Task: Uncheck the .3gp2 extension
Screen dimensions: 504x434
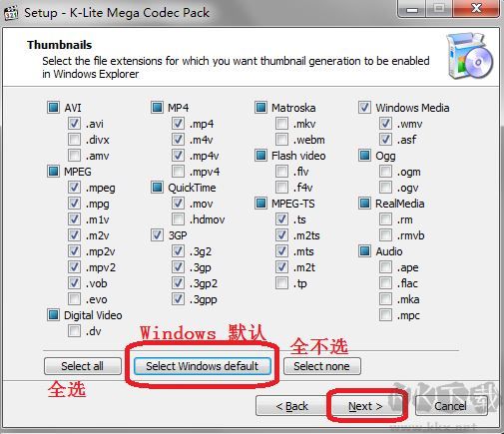Action: tap(178, 283)
